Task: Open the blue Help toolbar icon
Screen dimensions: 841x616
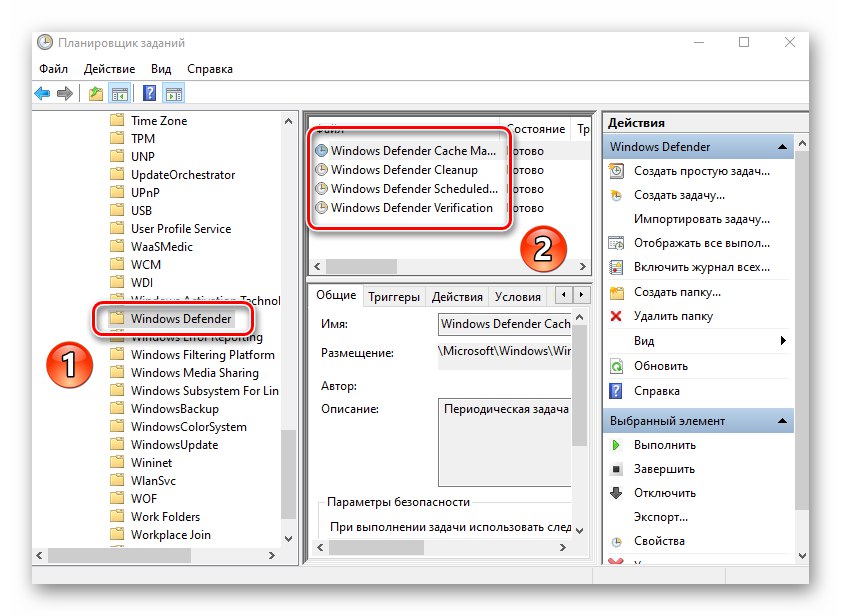Action: [x=150, y=93]
